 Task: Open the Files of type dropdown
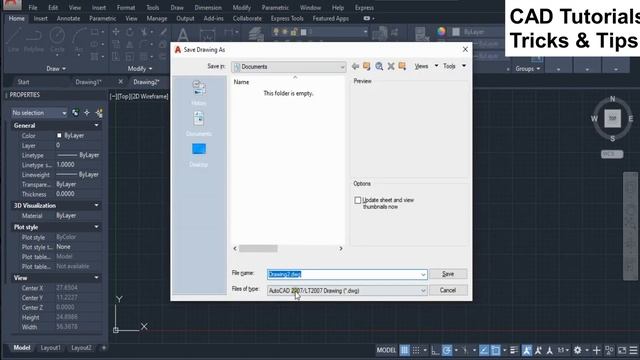(x=347, y=291)
